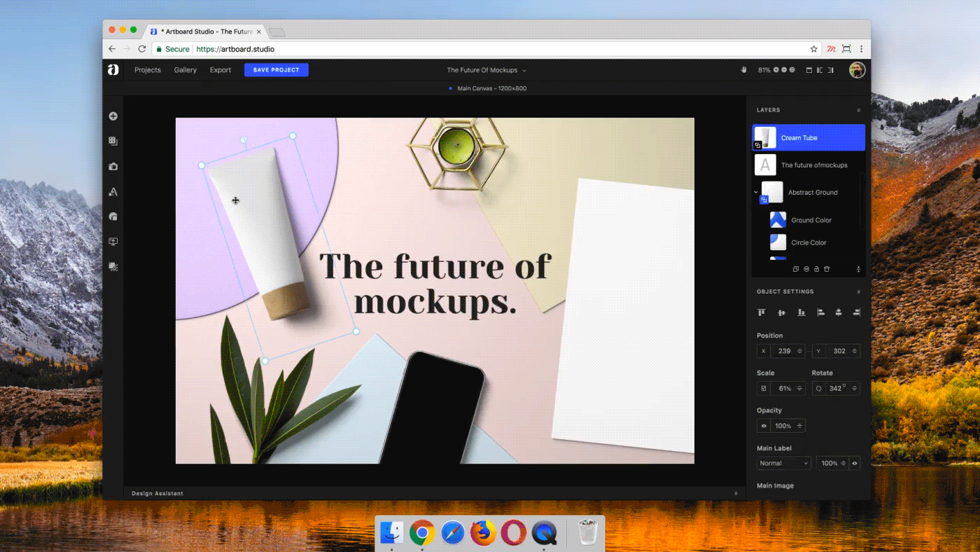
Task: Toggle the right panel layout icon
Action: click(831, 70)
